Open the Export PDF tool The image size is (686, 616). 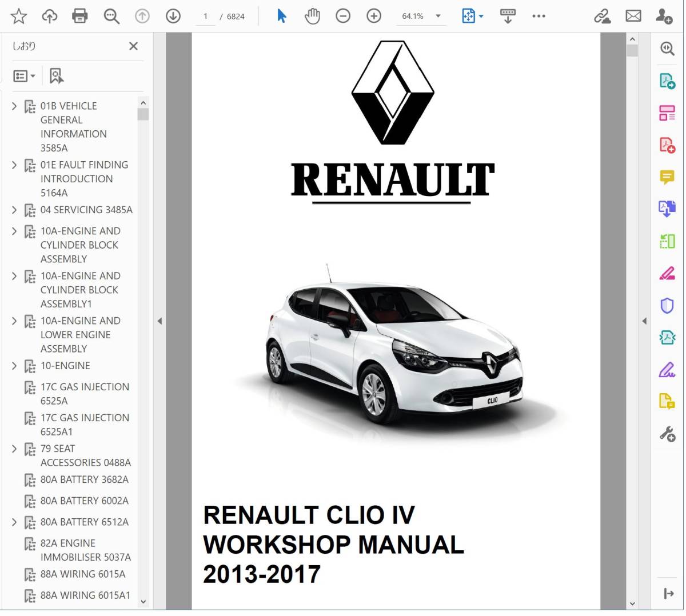click(x=667, y=81)
